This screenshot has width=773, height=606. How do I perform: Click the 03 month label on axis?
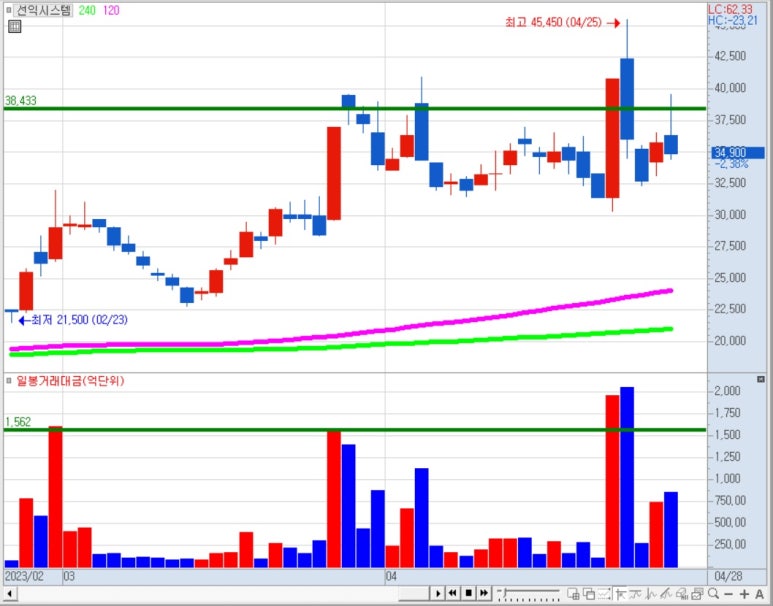pos(69,576)
